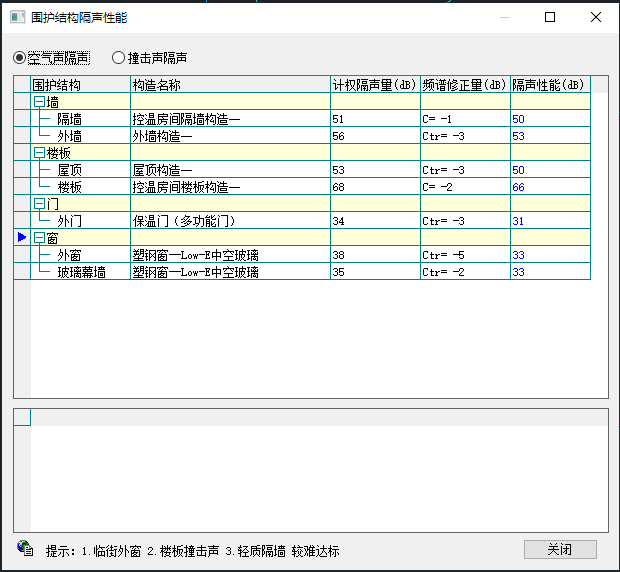Collapse the 窗 group
The width and height of the screenshot is (620, 572).
39,238
